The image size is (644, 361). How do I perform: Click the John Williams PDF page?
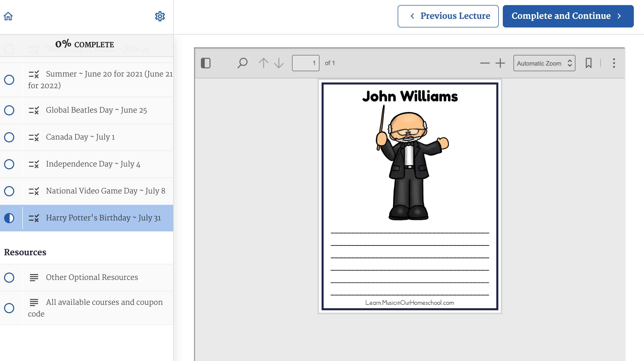click(410, 196)
